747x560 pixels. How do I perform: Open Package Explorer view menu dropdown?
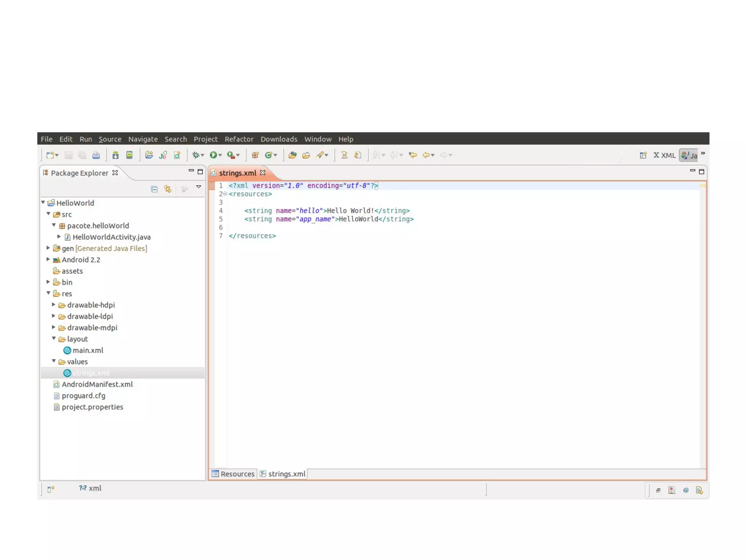coord(199,187)
